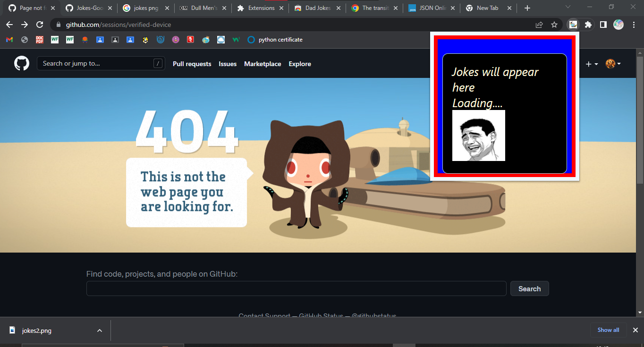Screen dimensions: 644x347
Task: Open the Chrome side panel icon
Action: tap(603, 25)
